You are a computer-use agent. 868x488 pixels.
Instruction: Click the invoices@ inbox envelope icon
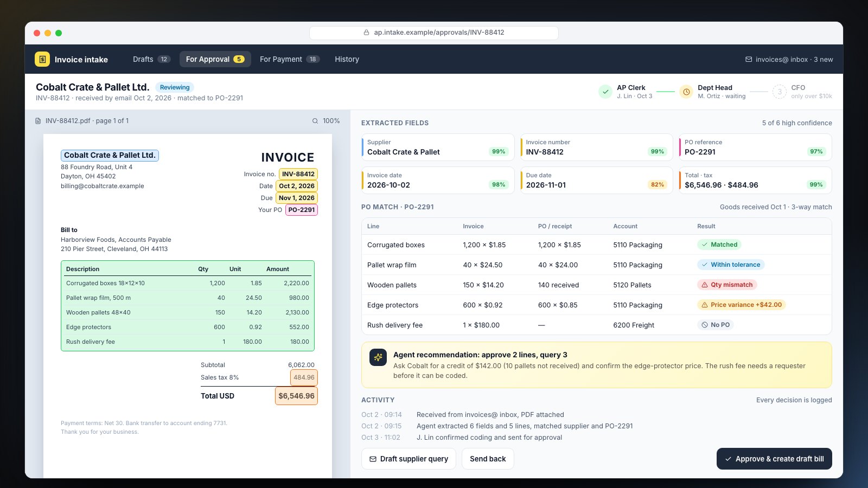[x=749, y=60]
